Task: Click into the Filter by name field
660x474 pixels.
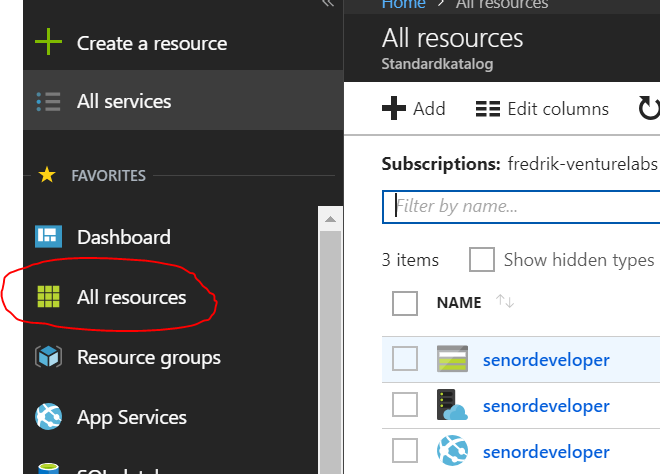Action: click(521, 207)
